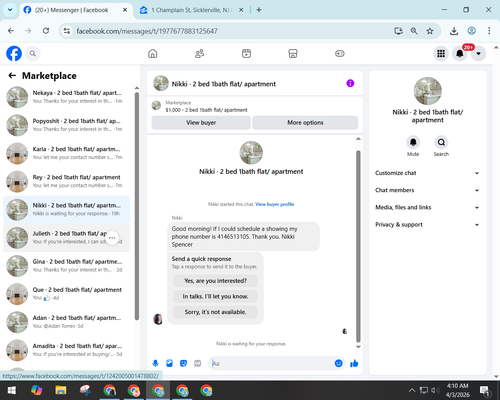Open the View buyer profile link

point(275,204)
